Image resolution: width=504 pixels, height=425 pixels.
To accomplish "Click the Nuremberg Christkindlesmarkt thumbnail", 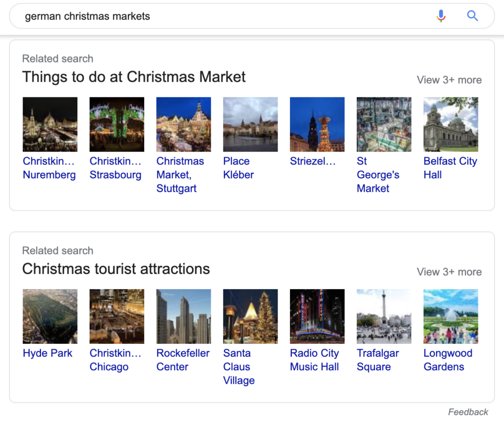I will pyautogui.click(x=50, y=124).
